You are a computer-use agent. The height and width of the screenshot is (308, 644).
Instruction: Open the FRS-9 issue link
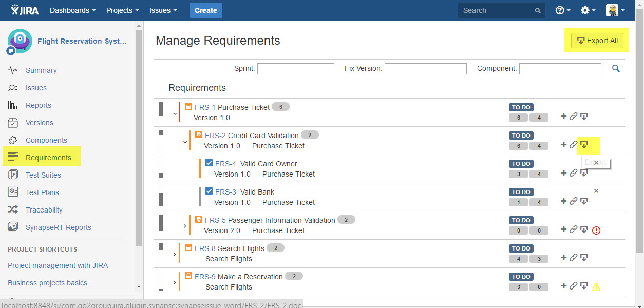click(205, 277)
